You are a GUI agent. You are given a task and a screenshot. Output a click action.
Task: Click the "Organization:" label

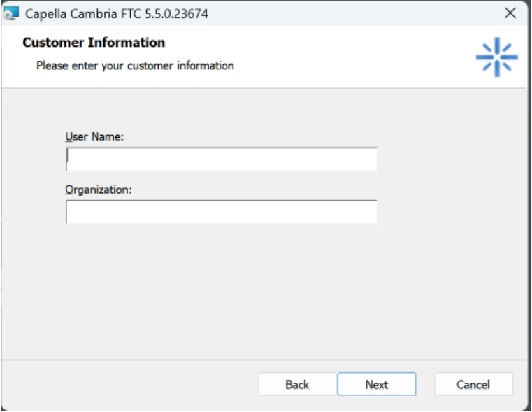[99, 190]
